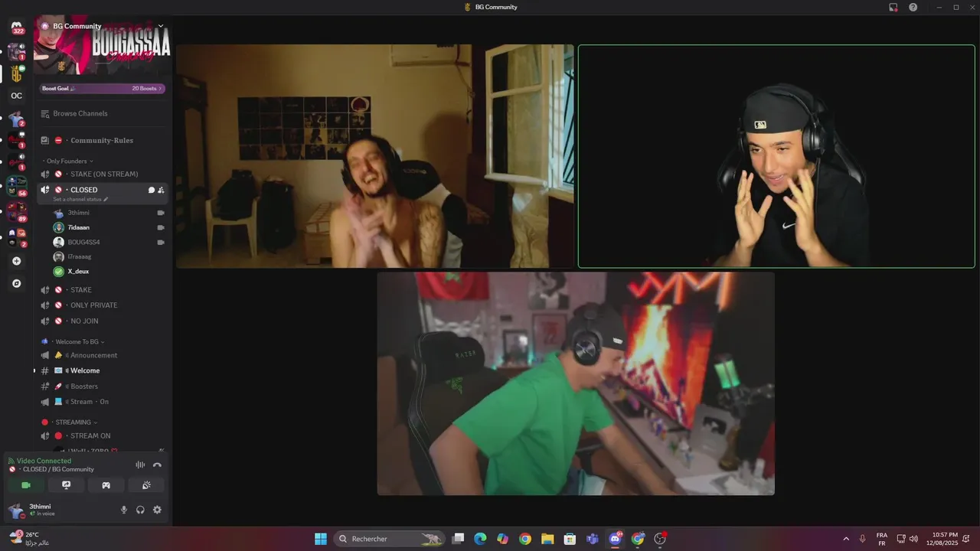Join the ONLY PRIVATE voice channel
980x551 pixels.
pos(103,305)
